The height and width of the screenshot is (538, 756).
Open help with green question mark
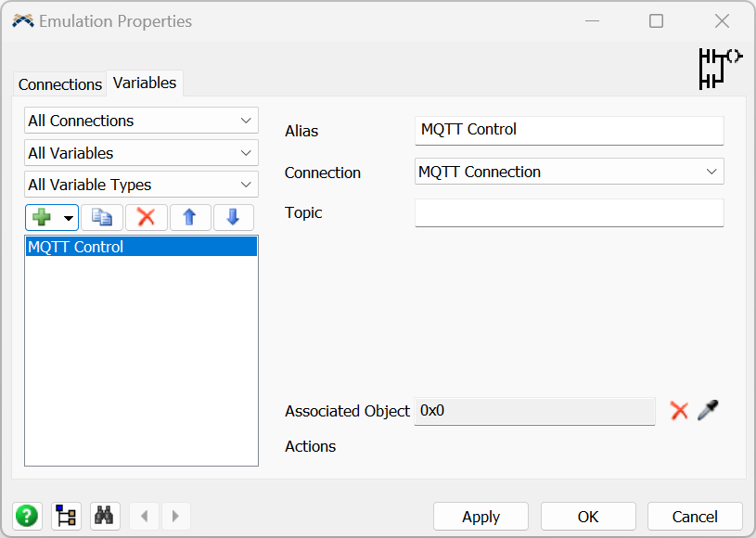[x=27, y=516]
